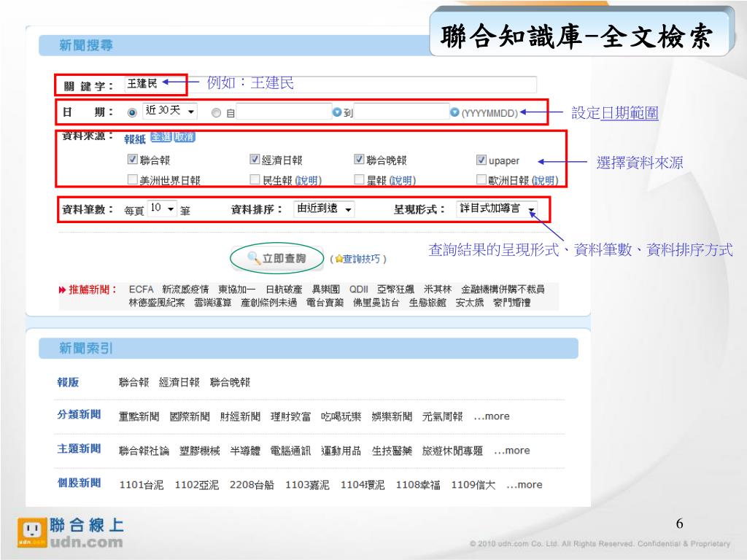Open 經濟日報 in the 報版 index row
The image size is (747, 560).
click(179, 382)
